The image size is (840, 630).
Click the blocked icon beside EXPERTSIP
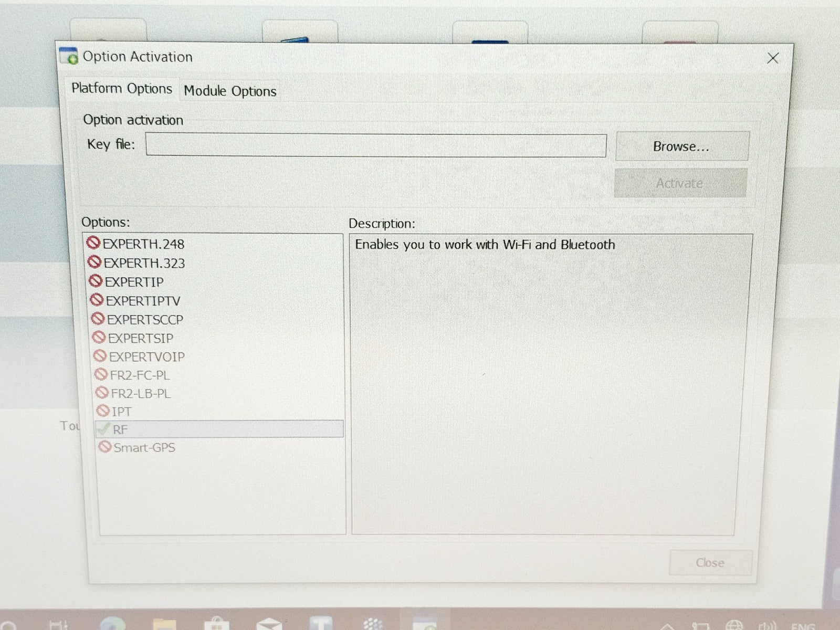pos(99,338)
